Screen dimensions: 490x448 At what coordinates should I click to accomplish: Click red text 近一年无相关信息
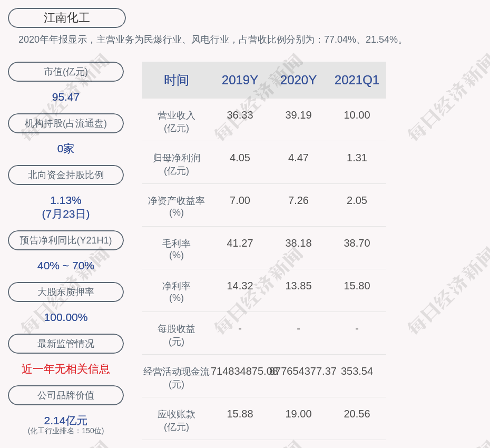(x=66, y=369)
